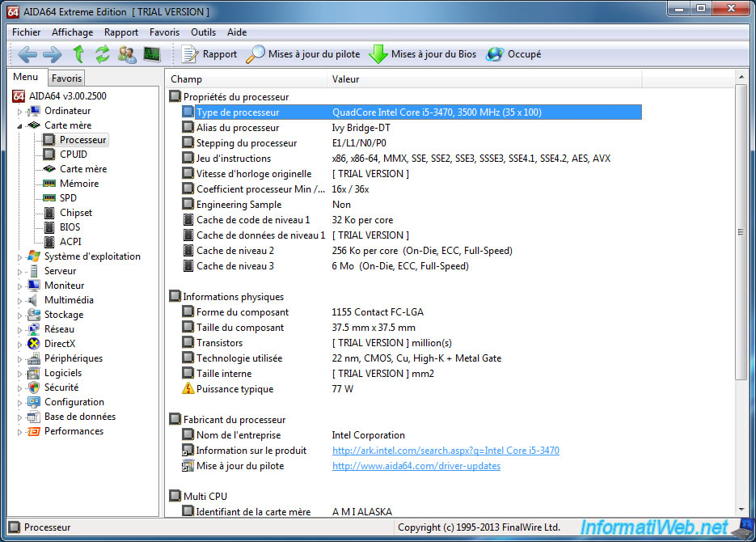Open the Rapport menu
The height and width of the screenshot is (542, 756).
[x=121, y=32]
